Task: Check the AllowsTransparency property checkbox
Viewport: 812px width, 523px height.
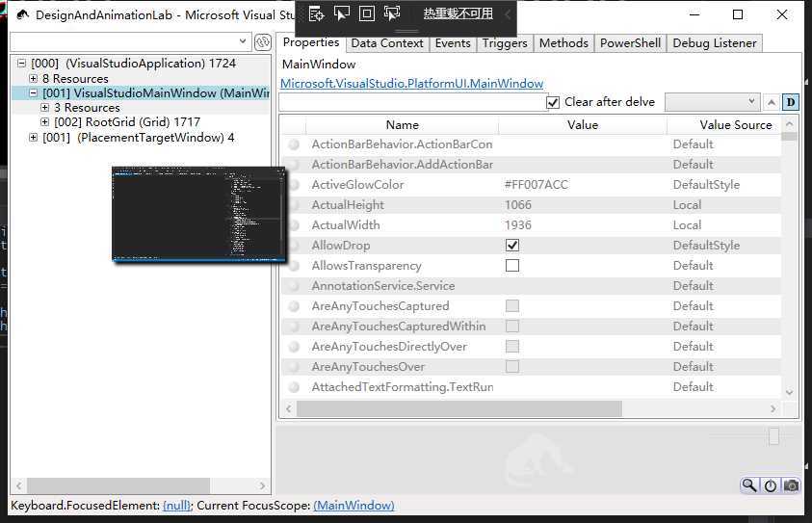Action: [x=512, y=266]
